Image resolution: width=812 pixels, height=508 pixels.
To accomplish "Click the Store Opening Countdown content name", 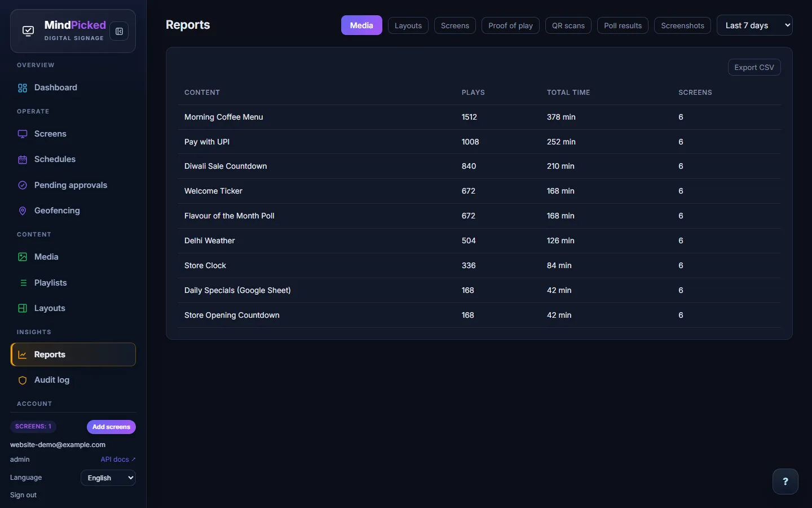I will (232, 315).
